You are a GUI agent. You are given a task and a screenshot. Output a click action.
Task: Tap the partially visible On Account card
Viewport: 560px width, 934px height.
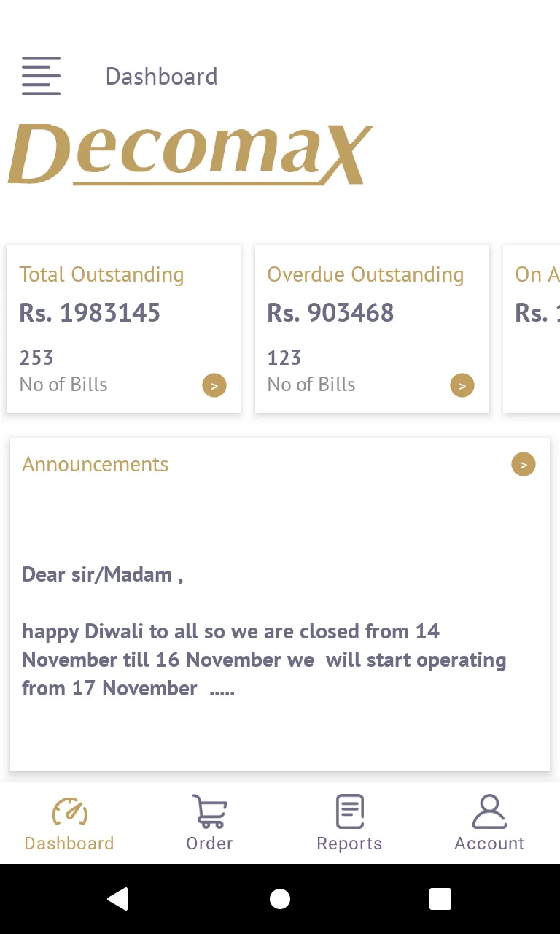coord(532,329)
